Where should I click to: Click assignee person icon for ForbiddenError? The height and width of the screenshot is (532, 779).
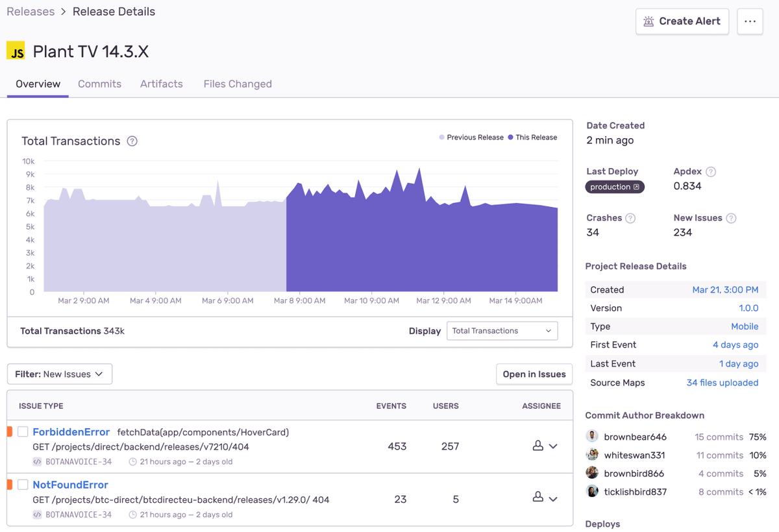538,446
